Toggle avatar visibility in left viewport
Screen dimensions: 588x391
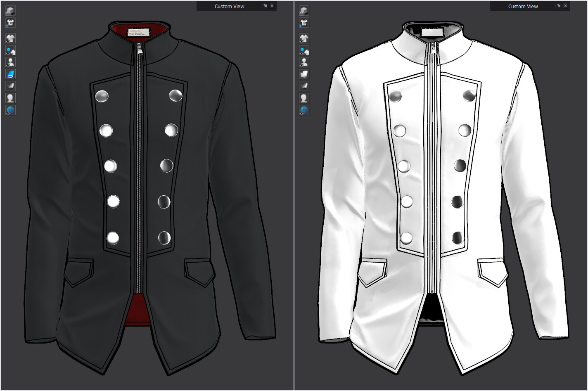(x=10, y=62)
